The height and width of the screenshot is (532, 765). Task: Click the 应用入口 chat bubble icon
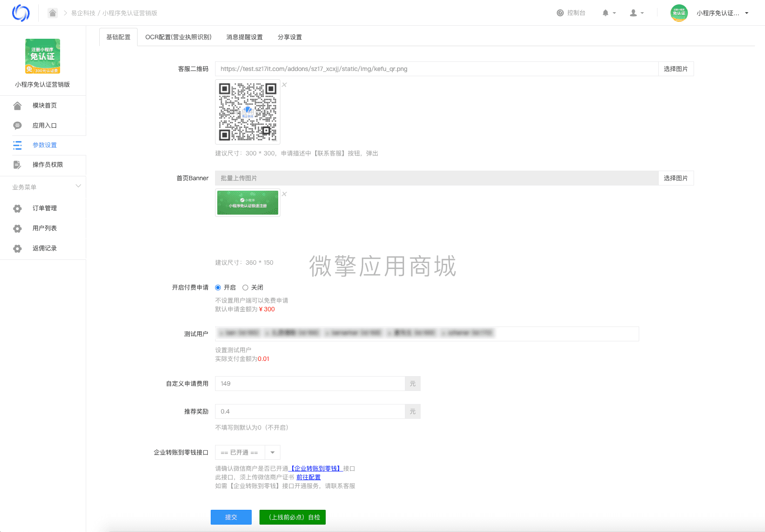pyautogui.click(x=17, y=126)
